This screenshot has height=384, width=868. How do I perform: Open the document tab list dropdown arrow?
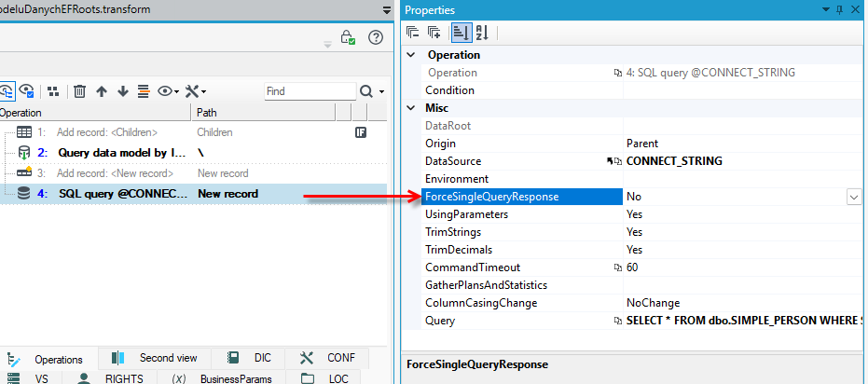pyautogui.click(x=386, y=10)
